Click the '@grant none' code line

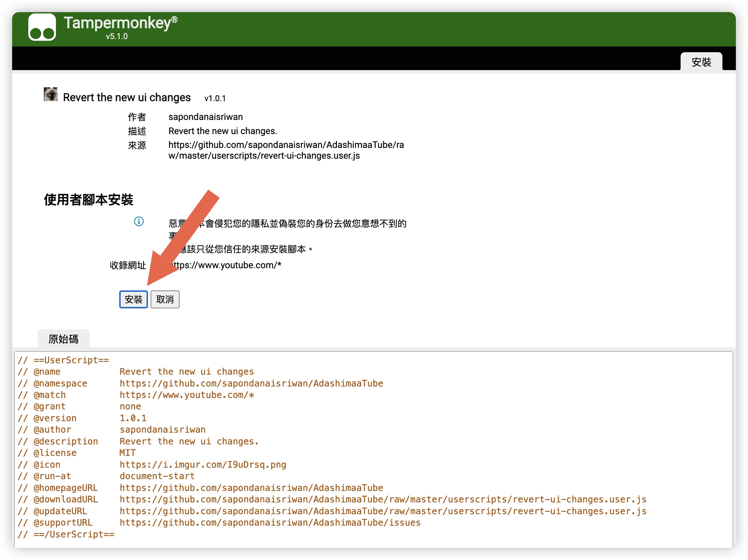click(x=80, y=406)
